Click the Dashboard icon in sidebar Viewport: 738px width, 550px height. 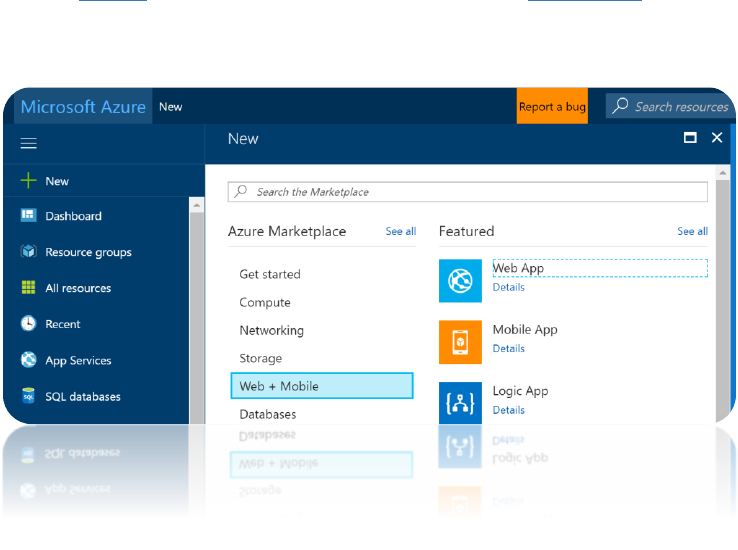[x=28, y=215]
